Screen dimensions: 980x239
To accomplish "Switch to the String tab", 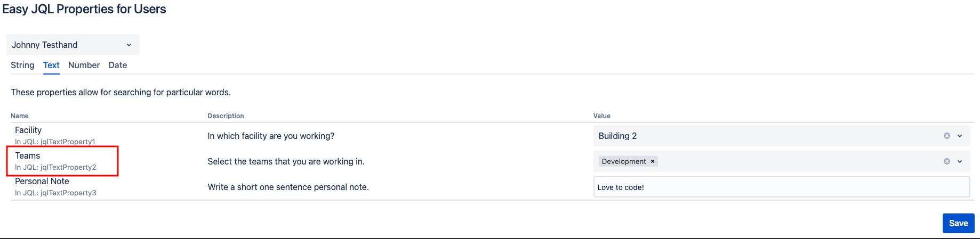I will (x=22, y=65).
